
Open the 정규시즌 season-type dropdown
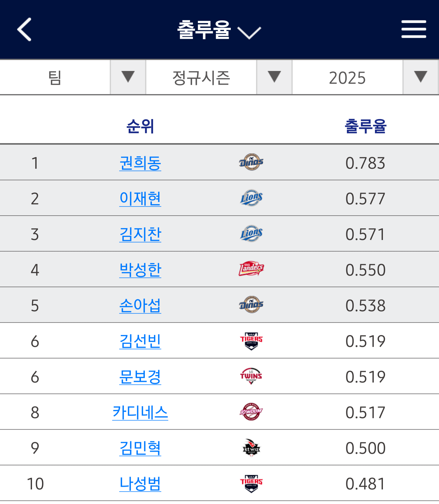tap(219, 77)
